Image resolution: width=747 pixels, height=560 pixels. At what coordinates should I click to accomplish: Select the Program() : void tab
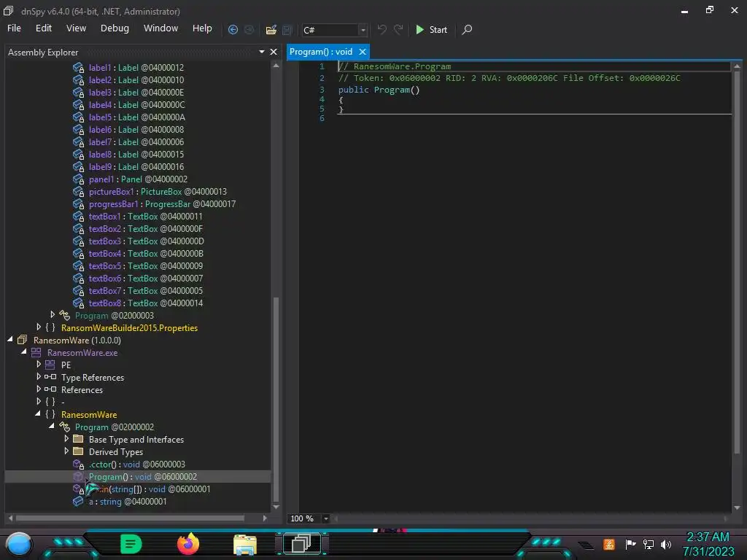point(321,52)
